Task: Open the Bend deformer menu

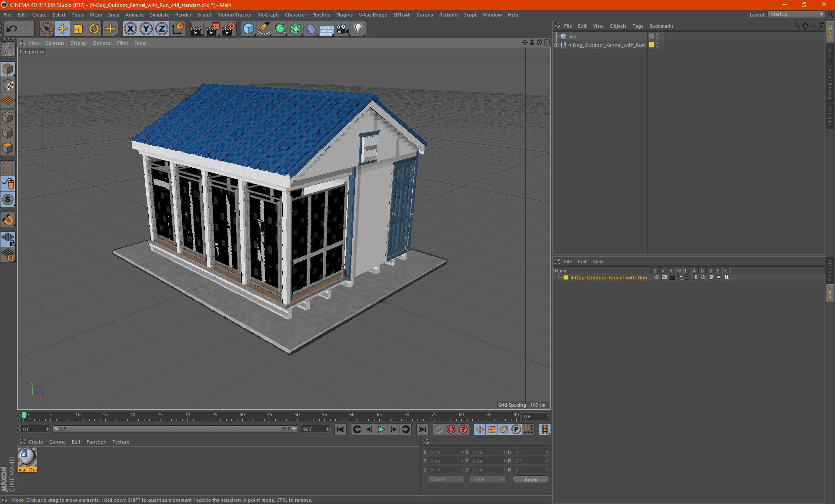Action: (311, 29)
